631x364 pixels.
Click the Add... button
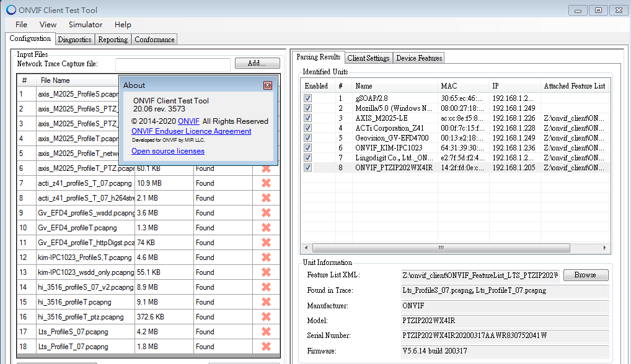(257, 63)
